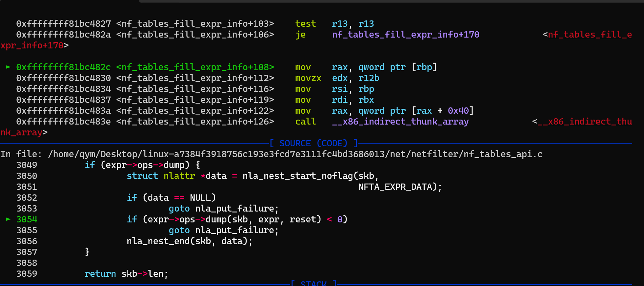644x286 pixels.
Task: Click address 0xffffffff81bc4827 in disassembly
Action: pyautogui.click(x=64, y=24)
